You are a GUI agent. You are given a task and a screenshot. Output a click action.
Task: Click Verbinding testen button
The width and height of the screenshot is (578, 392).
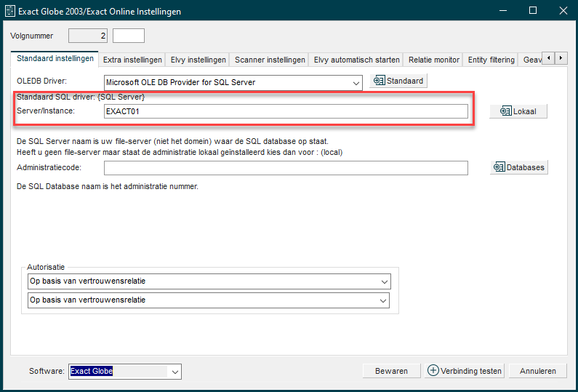pyautogui.click(x=465, y=371)
